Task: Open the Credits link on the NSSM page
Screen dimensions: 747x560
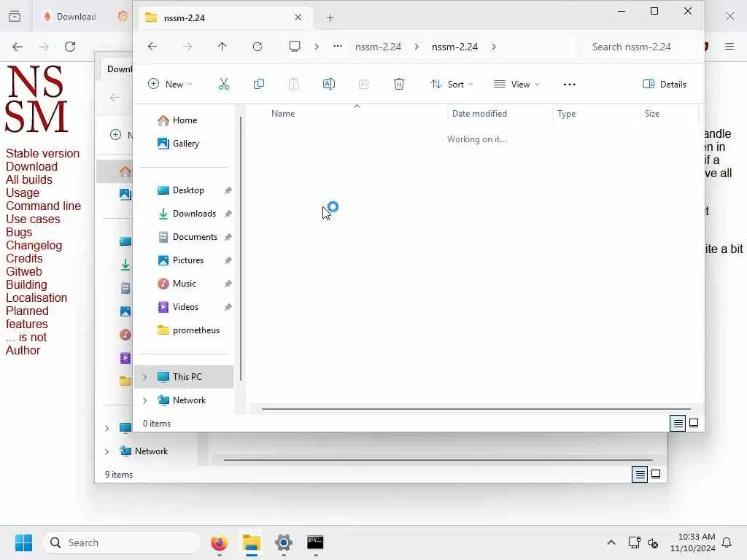Action: [x=24, y=258]
